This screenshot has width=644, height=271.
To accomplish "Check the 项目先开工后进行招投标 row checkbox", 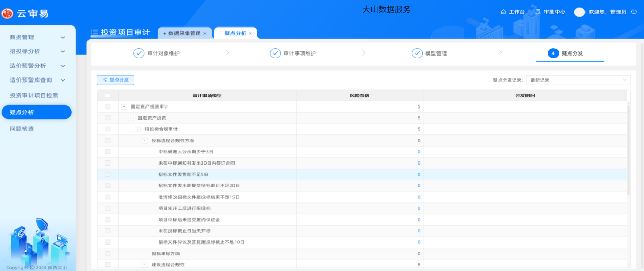I will [107, 208].
